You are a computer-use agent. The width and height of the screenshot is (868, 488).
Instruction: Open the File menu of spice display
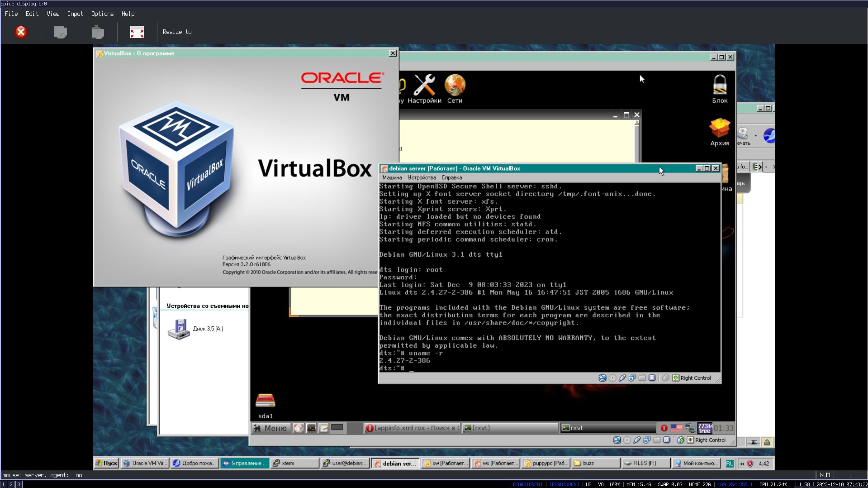point(11,14)
